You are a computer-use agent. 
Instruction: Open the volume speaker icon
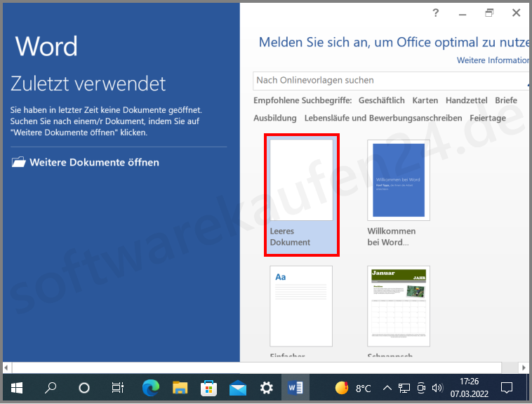pos(437,388)
